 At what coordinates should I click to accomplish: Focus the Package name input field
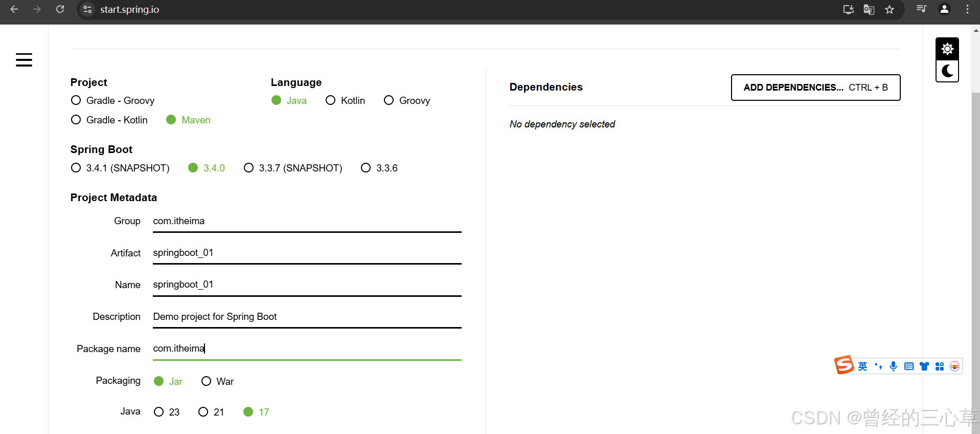[307, 349]
